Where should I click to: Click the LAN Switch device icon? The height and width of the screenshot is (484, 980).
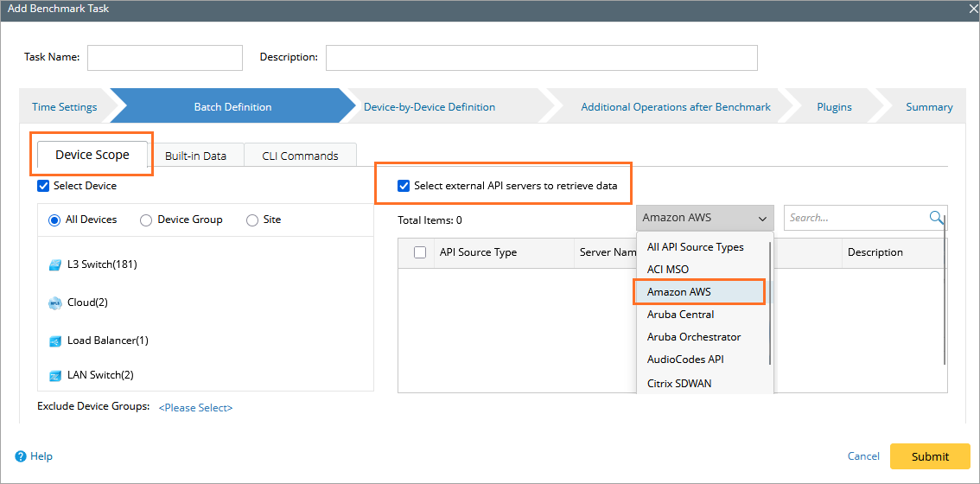pyautogui.click(x=55, y=376)
